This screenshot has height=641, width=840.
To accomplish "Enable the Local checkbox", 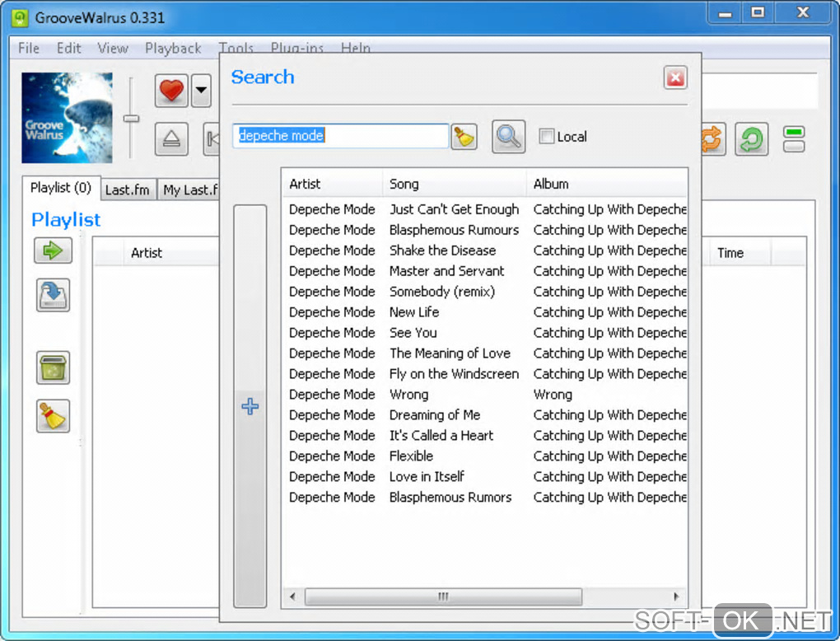I will pos(547,136).
